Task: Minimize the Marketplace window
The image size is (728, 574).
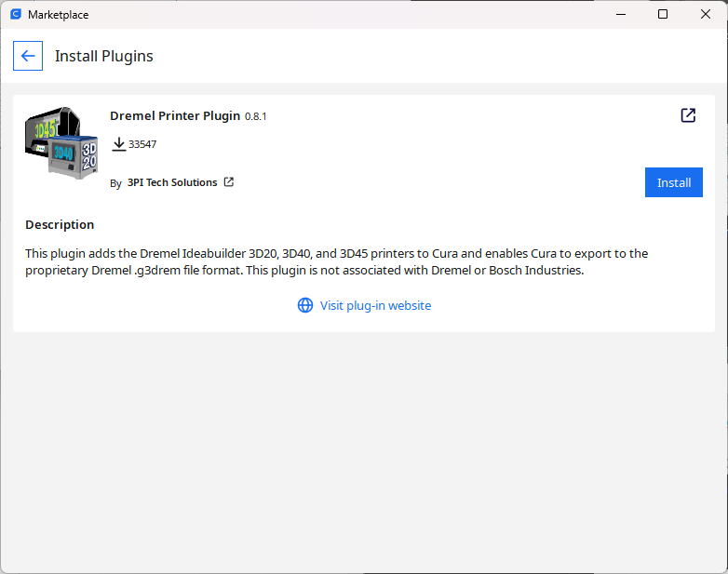Action: [621, 14]
